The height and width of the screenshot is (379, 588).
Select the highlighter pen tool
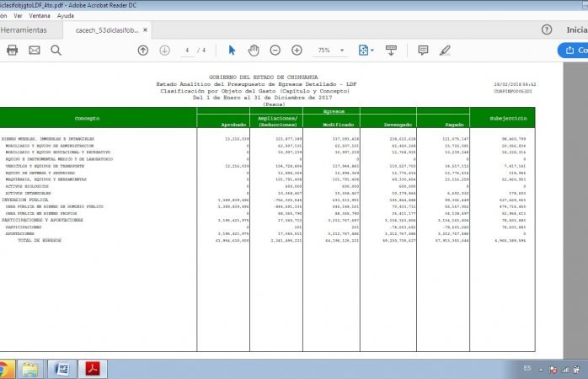446,51
